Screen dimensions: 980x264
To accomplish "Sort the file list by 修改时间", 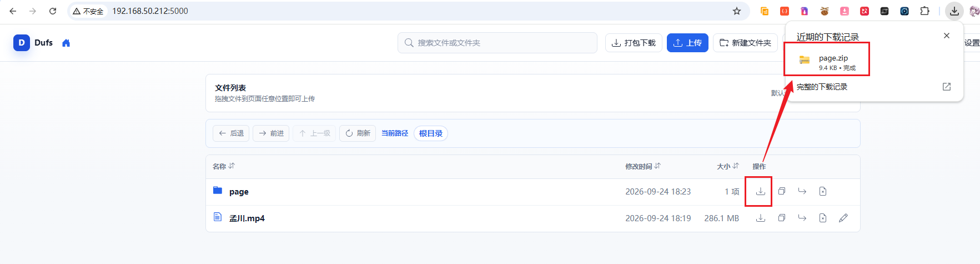I will coord(643,166).
